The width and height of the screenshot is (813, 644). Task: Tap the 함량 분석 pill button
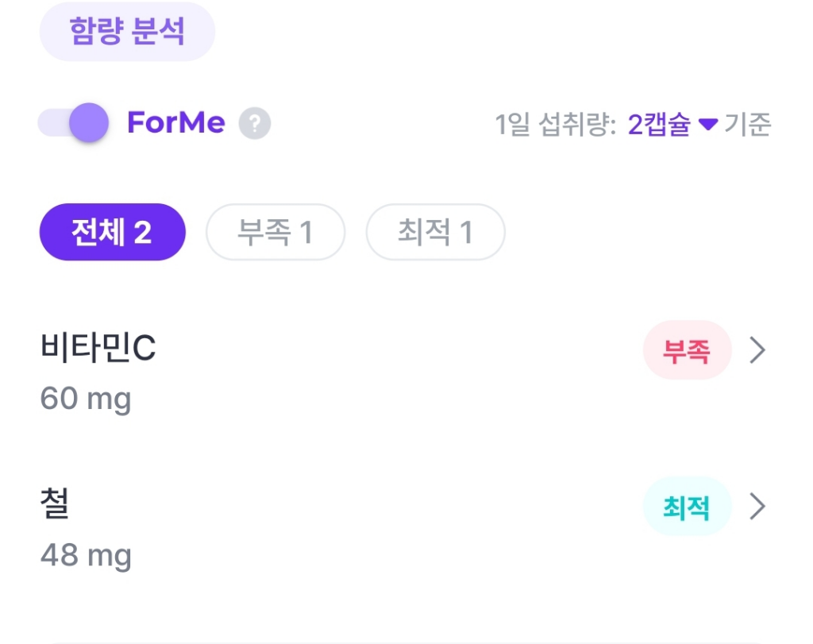coord(127,33)
